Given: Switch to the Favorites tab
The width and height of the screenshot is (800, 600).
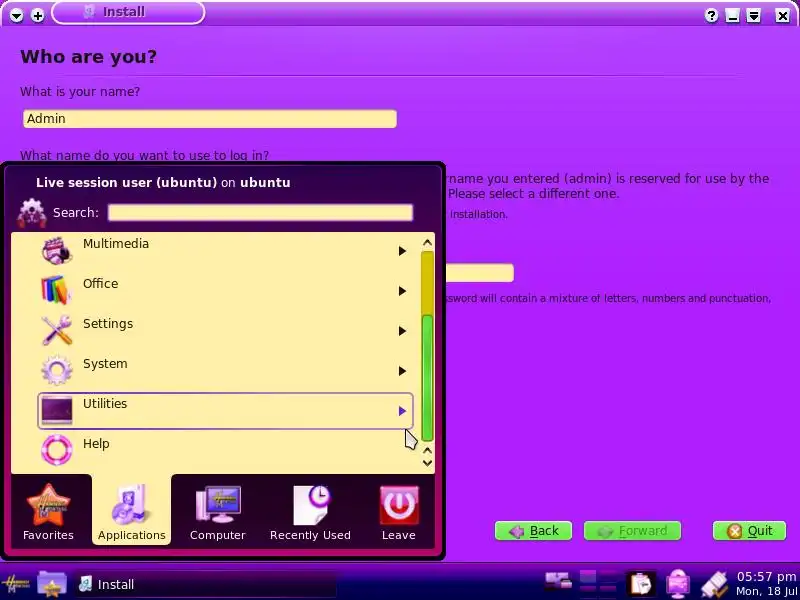Looking at the screenshot, I should pyautogui.click(x=48, y=512).
